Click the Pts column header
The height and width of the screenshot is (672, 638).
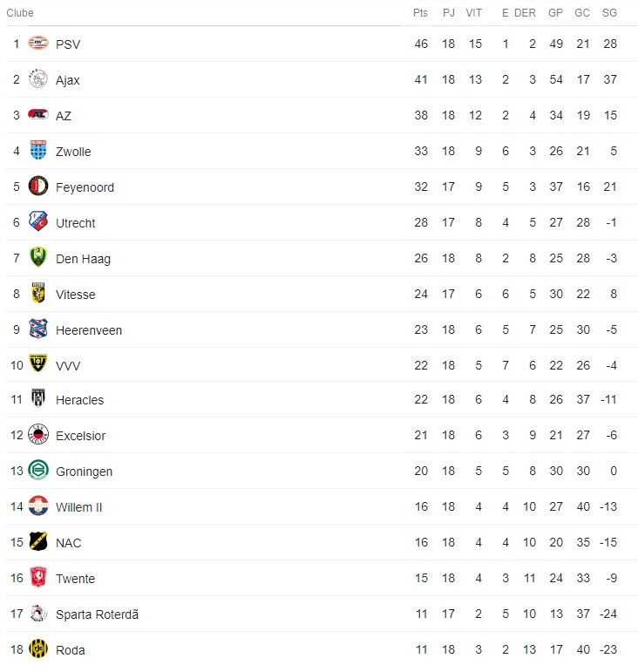point(420,13)
